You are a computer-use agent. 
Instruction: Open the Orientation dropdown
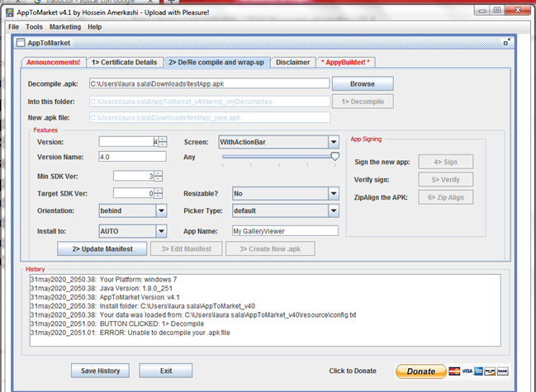coord(160,210)
